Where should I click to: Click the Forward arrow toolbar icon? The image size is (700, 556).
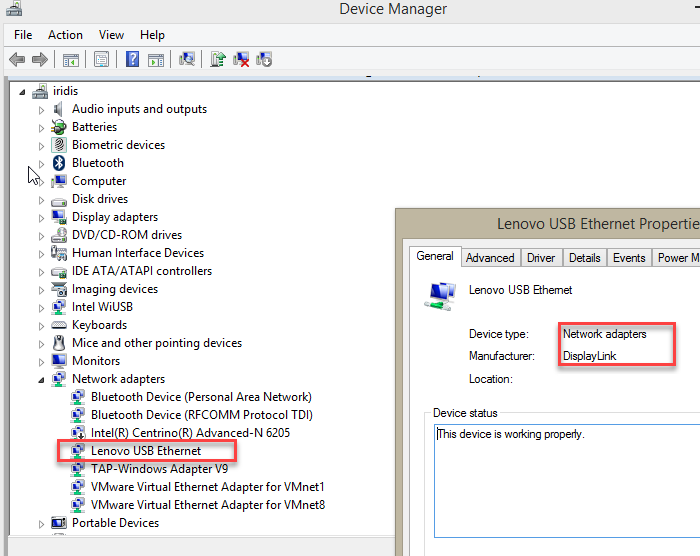click(x=40, y=60)
